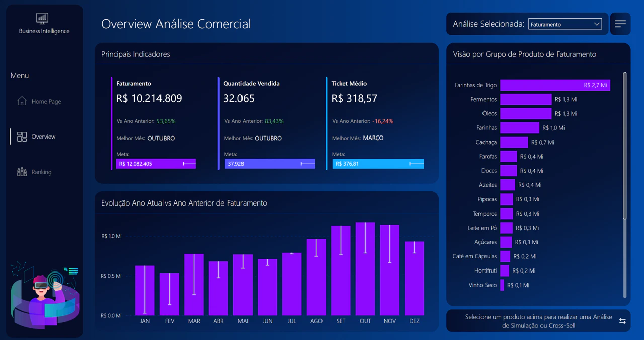This screenshot has width=644, height=340.
Task: Click the Selecione um produto acima message
Action: pyautogui.click(x=539, y=321)
